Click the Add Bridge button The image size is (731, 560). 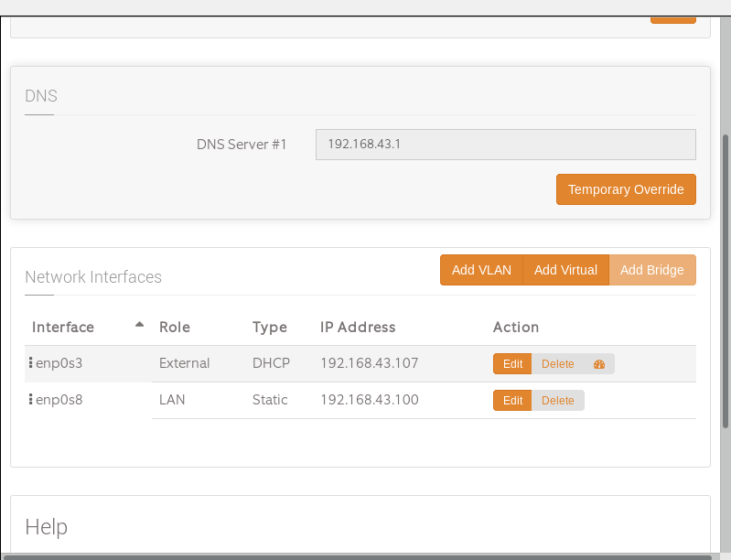tap(651, 270)
